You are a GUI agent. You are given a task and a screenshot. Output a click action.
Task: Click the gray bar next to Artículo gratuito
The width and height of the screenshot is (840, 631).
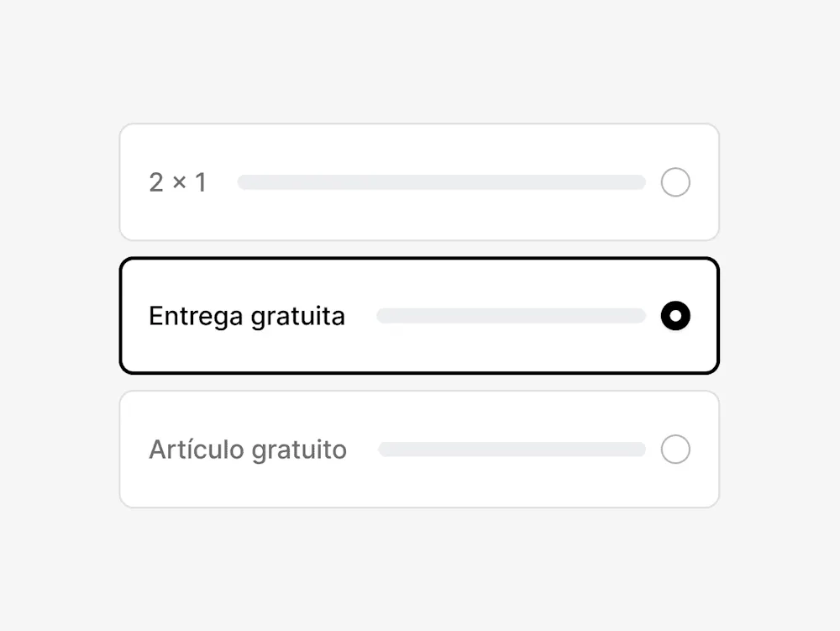[x=512, y=450]
